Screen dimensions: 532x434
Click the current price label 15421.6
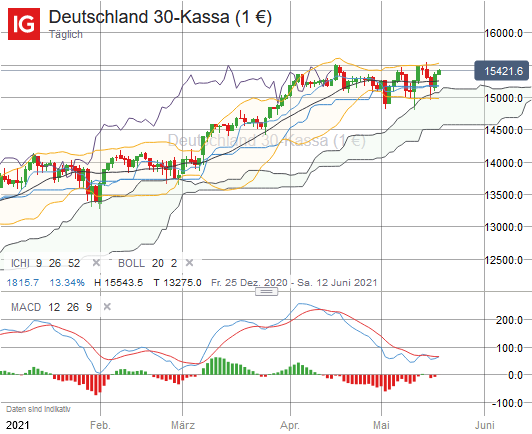click(x=502, y=71)
